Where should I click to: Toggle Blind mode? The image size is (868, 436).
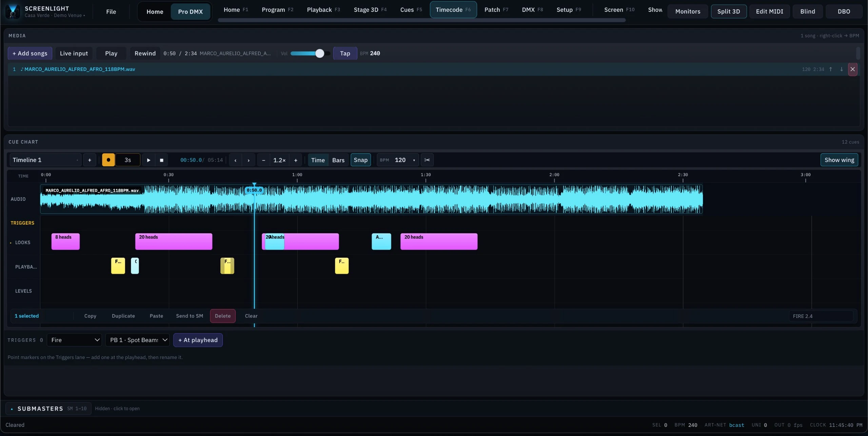click(x=808, y=12)
